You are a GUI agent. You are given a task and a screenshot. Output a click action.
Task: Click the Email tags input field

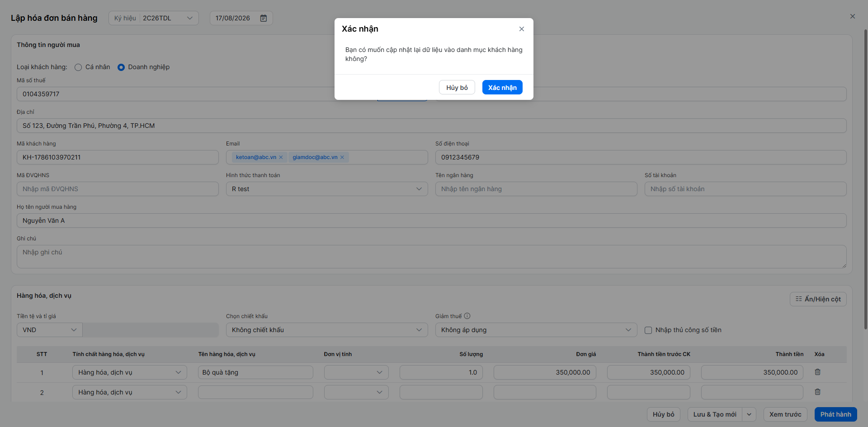(327, 157)
